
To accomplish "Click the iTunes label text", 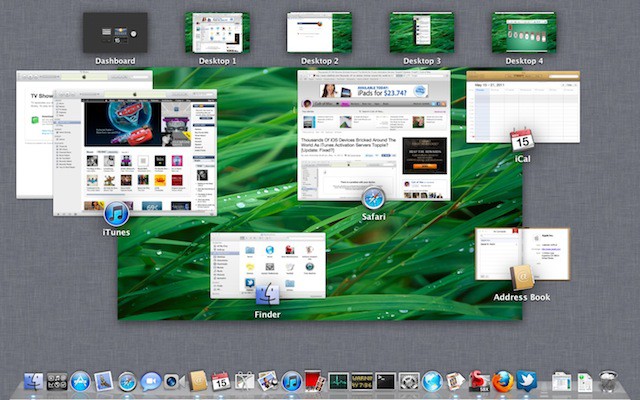I will [x=116, y=232].
